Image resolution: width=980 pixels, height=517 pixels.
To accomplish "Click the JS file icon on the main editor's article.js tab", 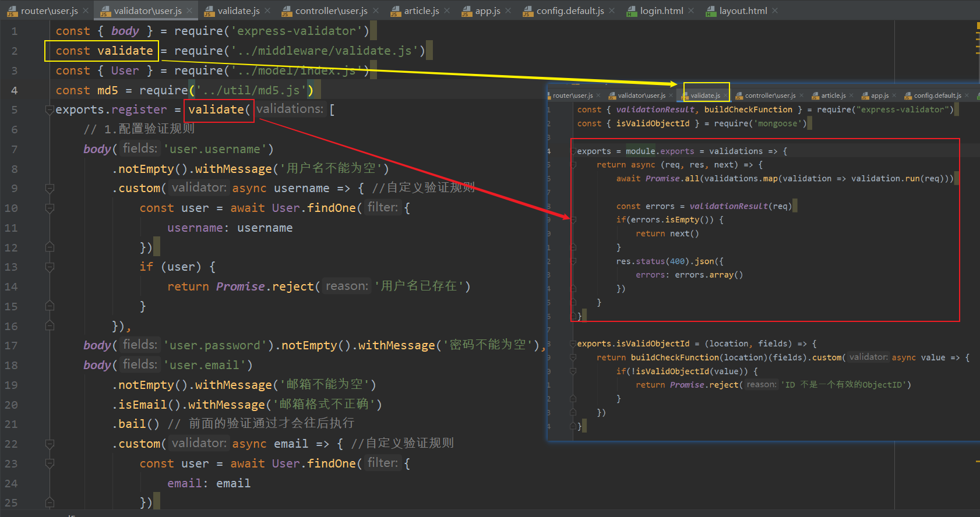I will (x=395, y=11).
